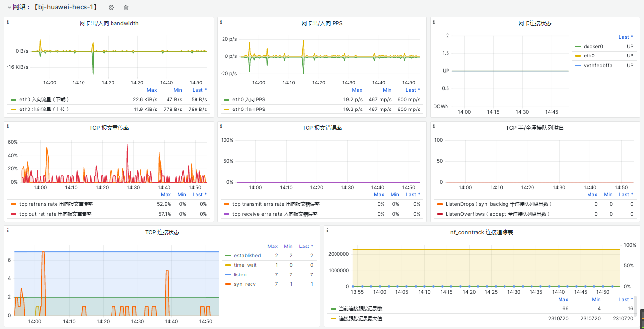Click info icon on TCP 报文重传率 panel

[8, 126]
